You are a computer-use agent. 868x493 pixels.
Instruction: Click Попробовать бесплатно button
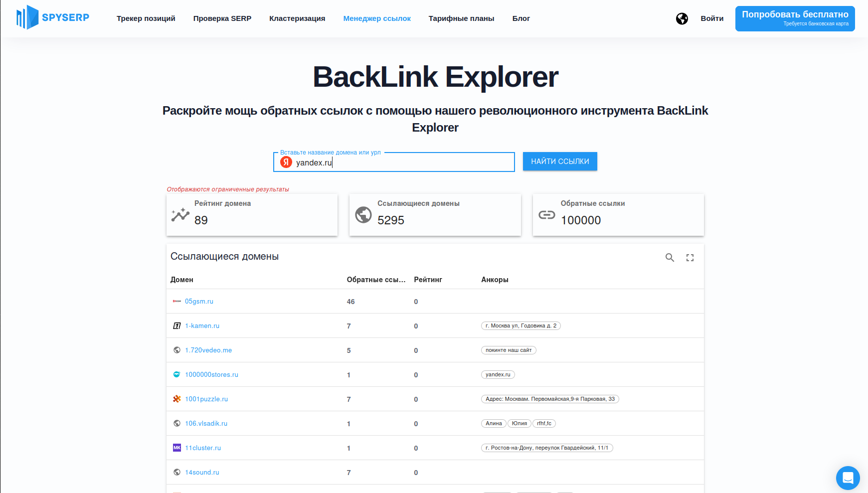pyautogui.click(x=795, y=18)
